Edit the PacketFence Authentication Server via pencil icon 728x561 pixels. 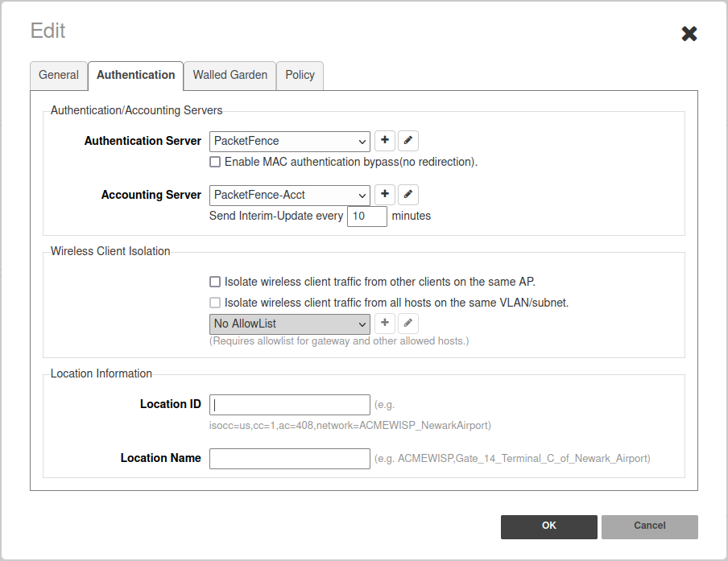(x=408, y=141)
